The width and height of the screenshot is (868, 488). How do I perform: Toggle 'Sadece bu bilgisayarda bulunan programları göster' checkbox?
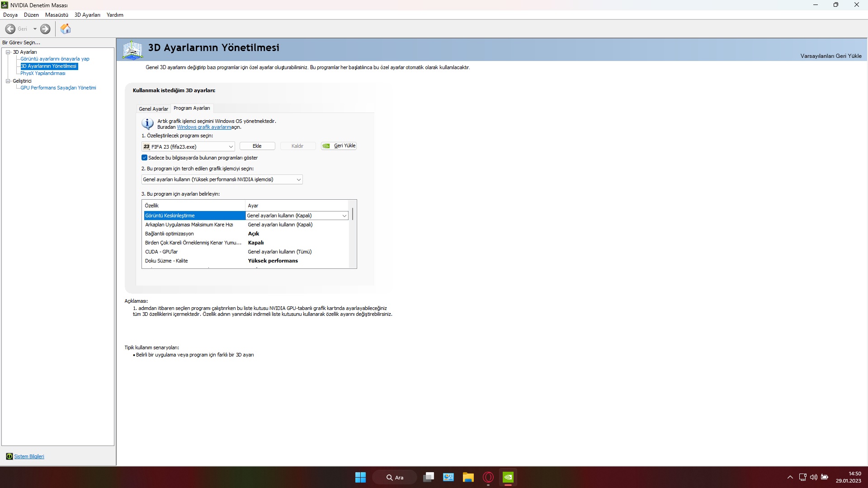point(145,158)
